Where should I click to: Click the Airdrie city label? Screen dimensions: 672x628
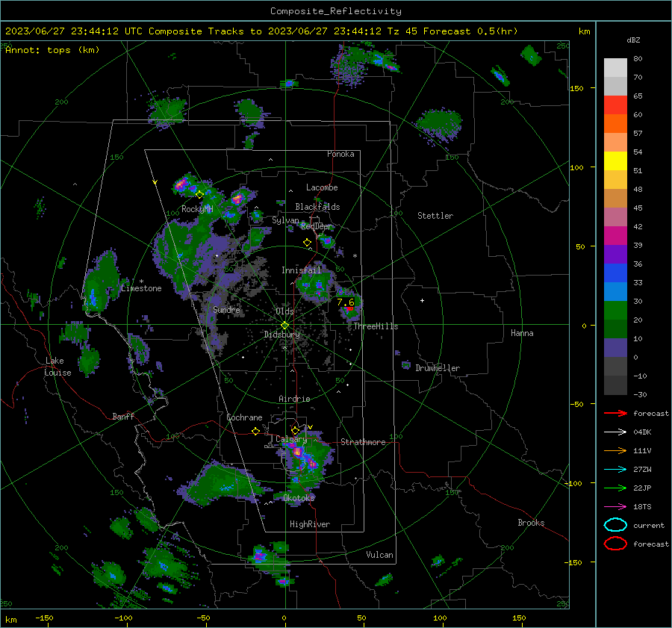[x=294, y=399]
